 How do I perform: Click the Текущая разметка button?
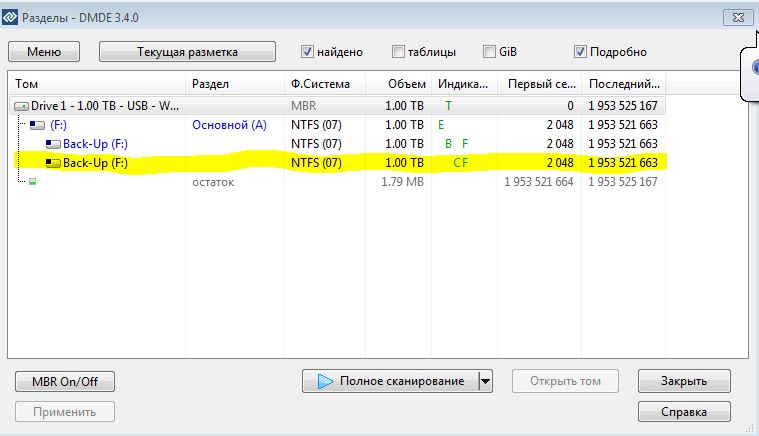point(187,52)
